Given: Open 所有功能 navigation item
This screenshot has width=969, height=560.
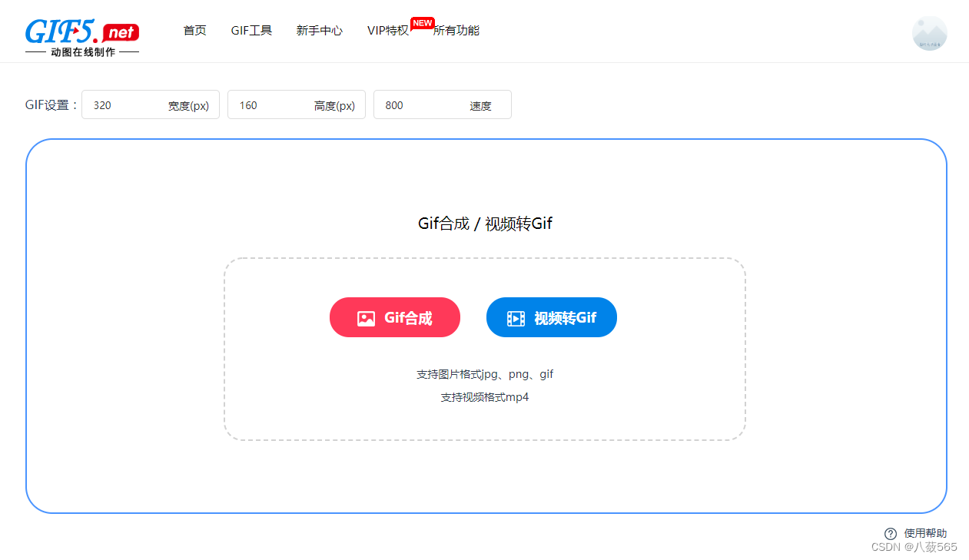Looking at the screenshot, I should 456,31.
